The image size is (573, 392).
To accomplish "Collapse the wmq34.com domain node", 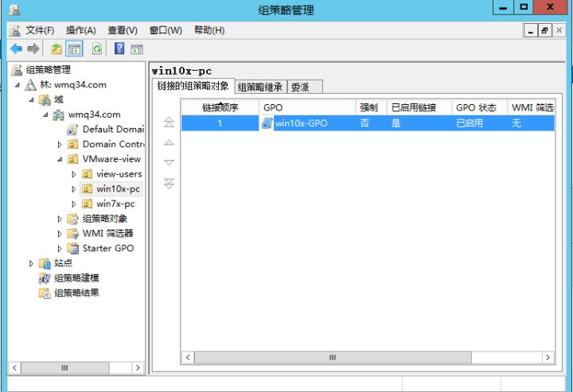I will click(x=45, y=114).
